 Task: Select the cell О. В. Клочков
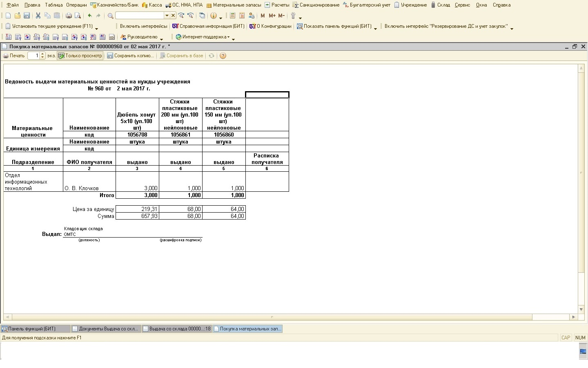[x=89, y=182]
